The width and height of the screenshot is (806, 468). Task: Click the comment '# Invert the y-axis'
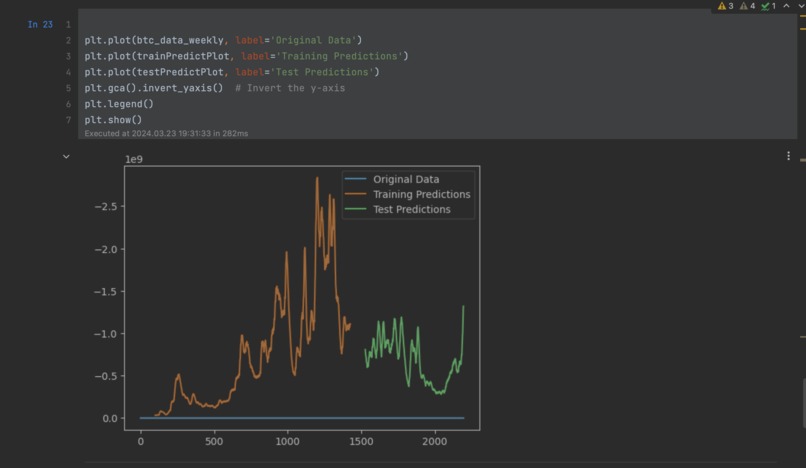pos(290,88)
